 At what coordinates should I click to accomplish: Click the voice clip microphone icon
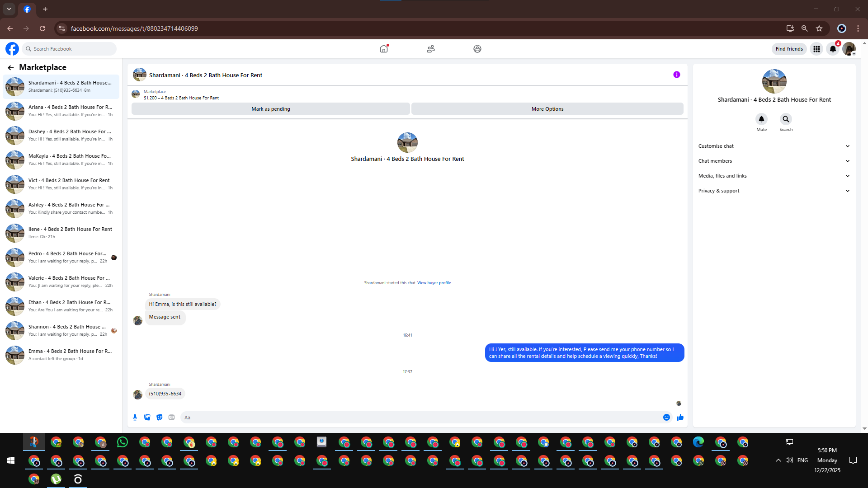135,418
